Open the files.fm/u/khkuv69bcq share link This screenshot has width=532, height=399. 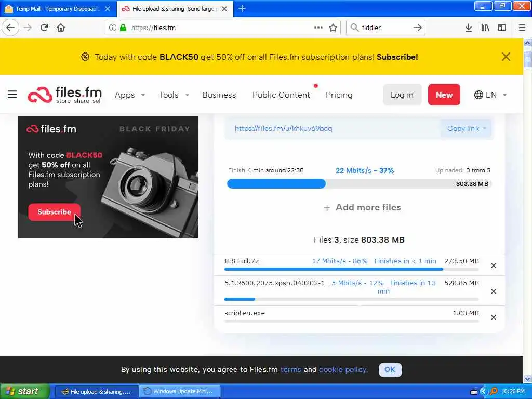pyautogui.click(x=283, y=129)
